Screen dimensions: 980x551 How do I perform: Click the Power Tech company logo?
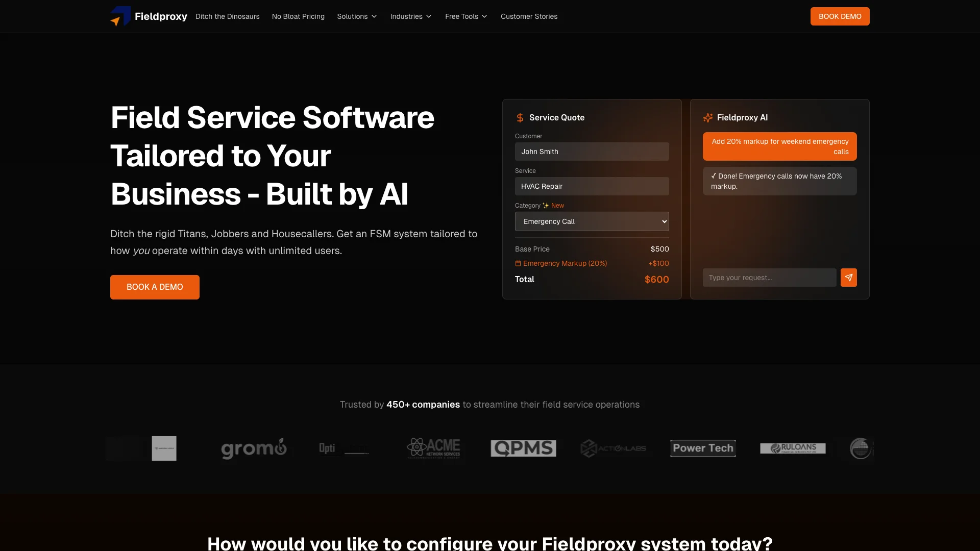703,448
